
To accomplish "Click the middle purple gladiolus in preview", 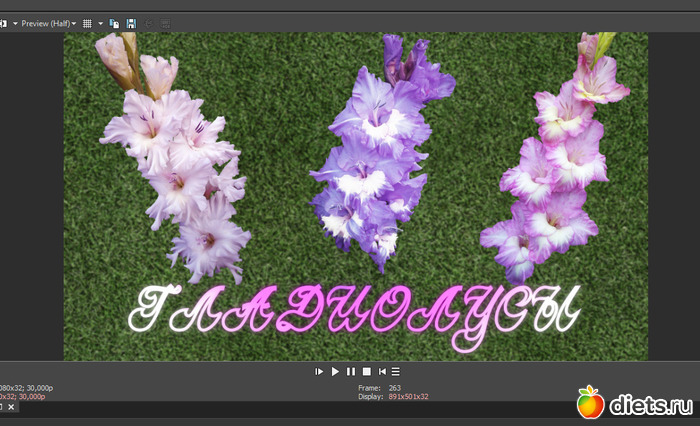I will (370, 160).
